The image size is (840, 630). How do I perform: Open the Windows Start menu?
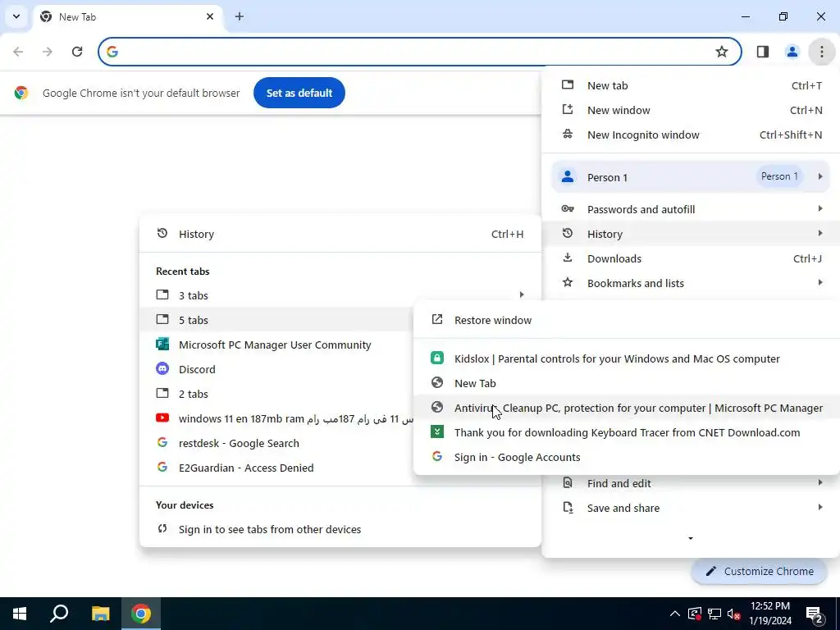(x=20, y=614)
